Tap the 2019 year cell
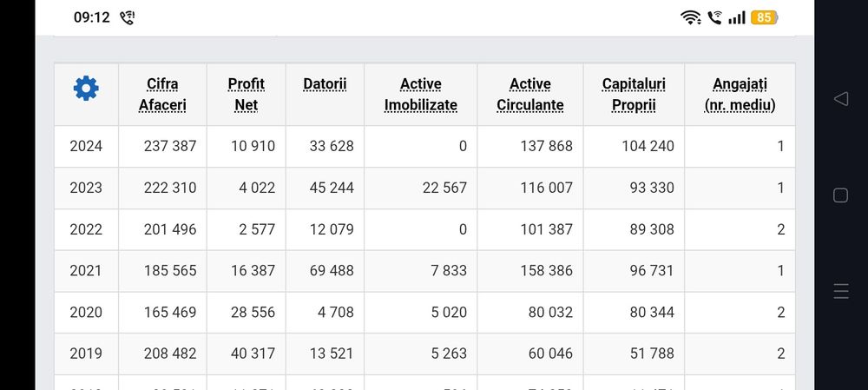 pyautogui.click(x=86, y=354)
